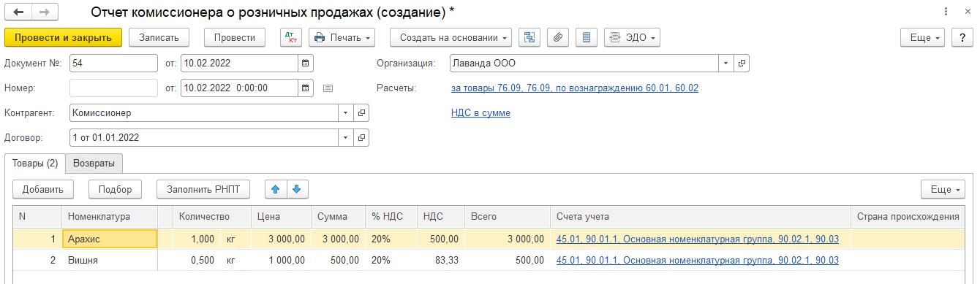Open calendar for document date 10.02.2022
Screen dimensions: 980x284
coord(306,63)
